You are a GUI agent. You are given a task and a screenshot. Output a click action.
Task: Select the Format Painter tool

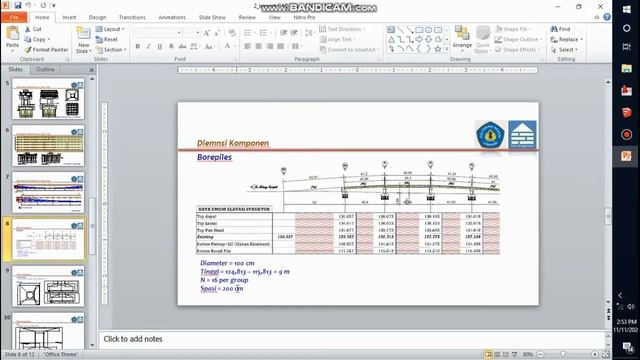coord(46,49)
